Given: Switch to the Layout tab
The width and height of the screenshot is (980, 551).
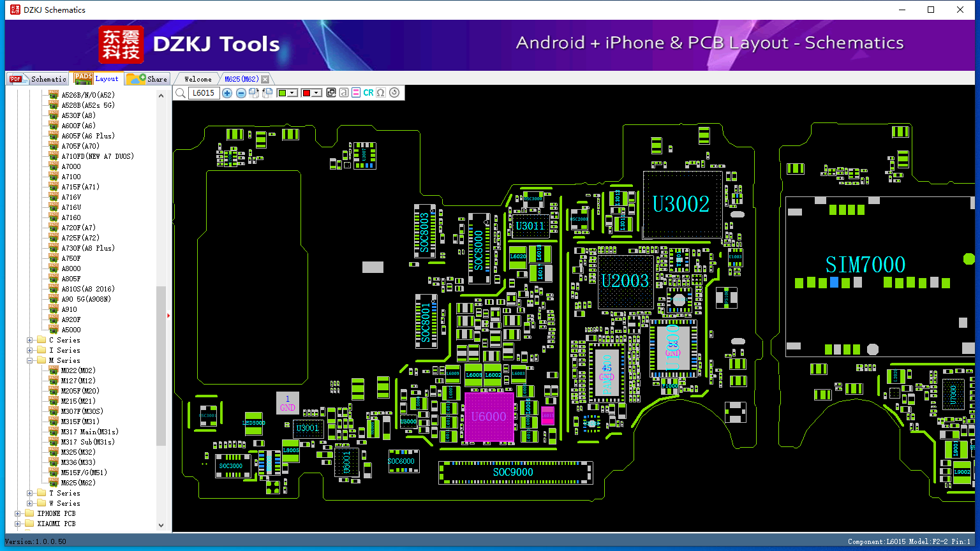Looking at the screenshot, I should [x=96, y=79].
